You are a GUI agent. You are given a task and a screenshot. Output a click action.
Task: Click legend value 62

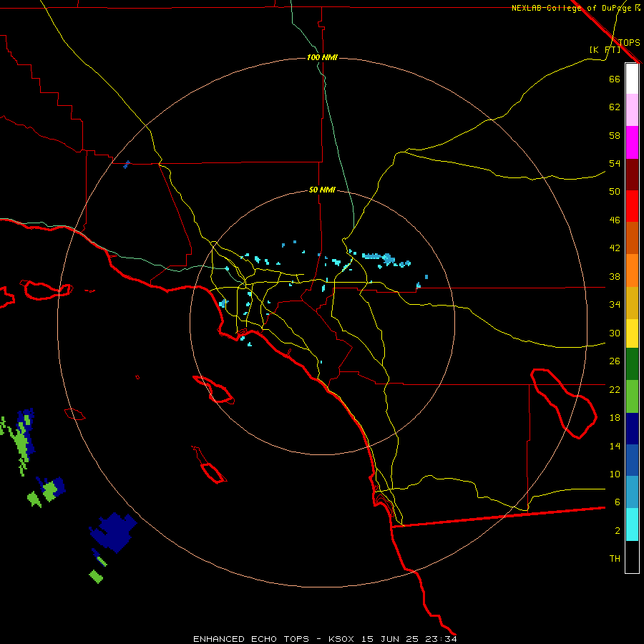[615, 107]
